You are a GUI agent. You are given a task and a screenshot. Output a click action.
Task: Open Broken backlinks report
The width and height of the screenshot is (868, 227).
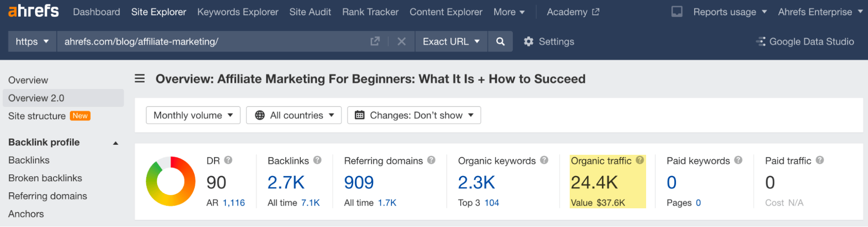[x=45, y=178]
